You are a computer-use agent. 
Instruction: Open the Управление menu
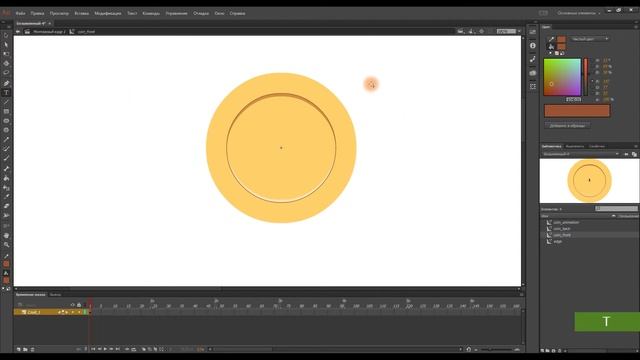176,13
